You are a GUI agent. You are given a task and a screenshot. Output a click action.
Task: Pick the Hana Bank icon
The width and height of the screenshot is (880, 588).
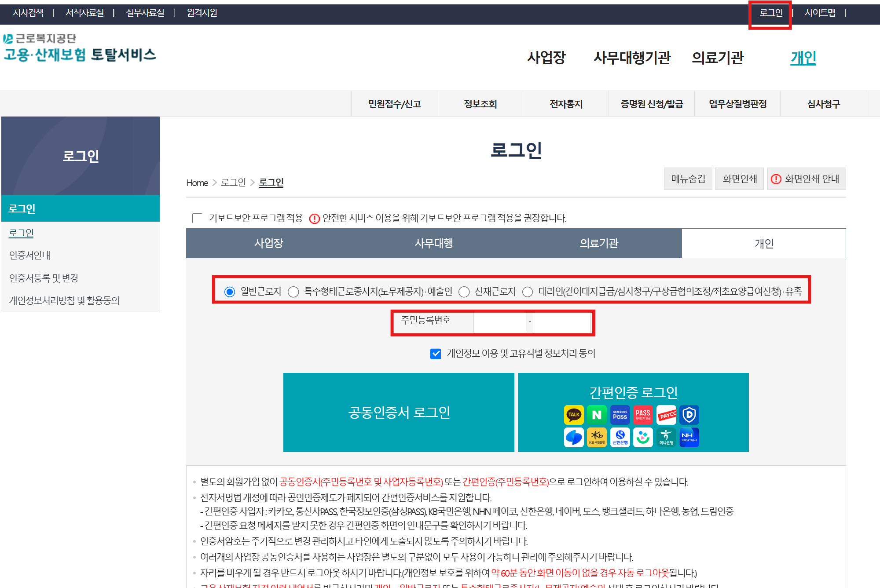click(666, 437)
